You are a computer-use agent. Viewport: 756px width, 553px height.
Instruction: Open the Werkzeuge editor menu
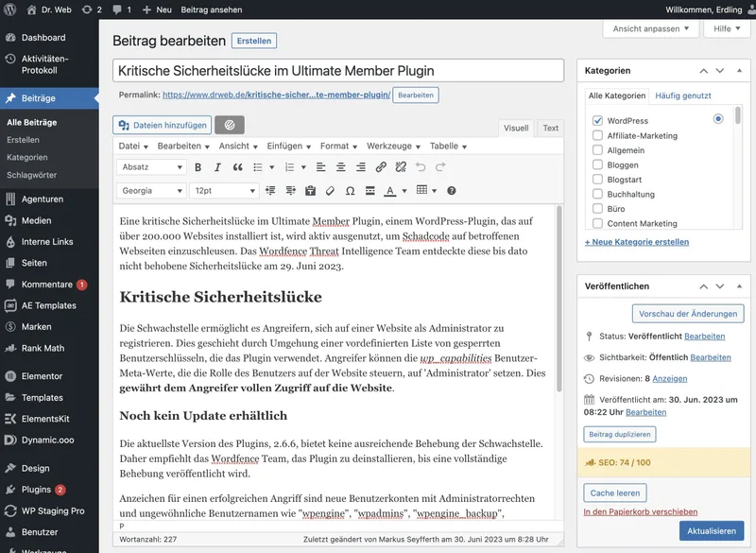pos(393,147)
